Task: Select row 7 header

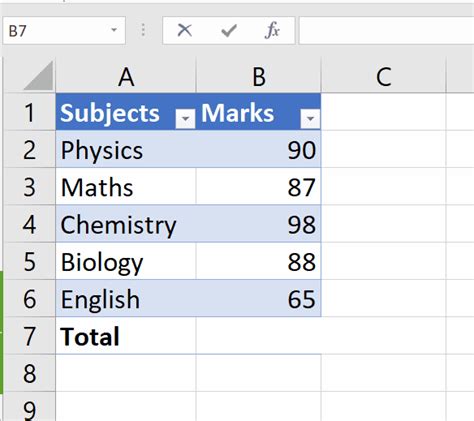Action: pyautogui.click(x=29, y=336)
